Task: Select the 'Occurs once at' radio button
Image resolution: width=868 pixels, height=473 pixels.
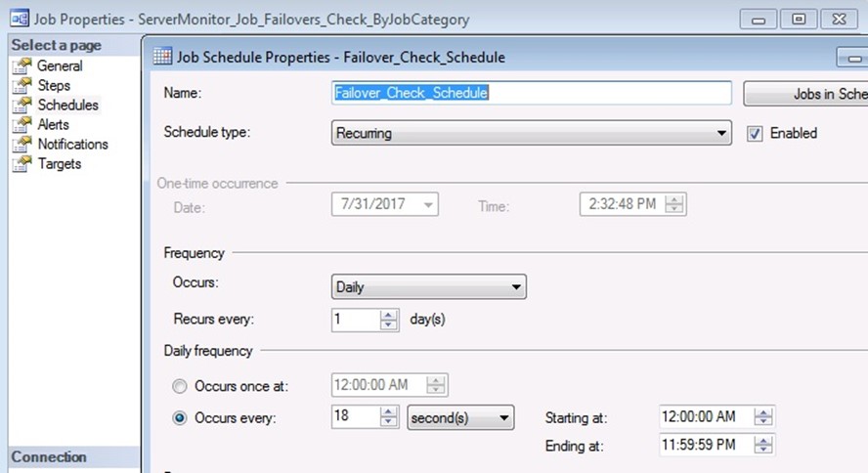Action: pyautogui.click(x=179, y=385)
